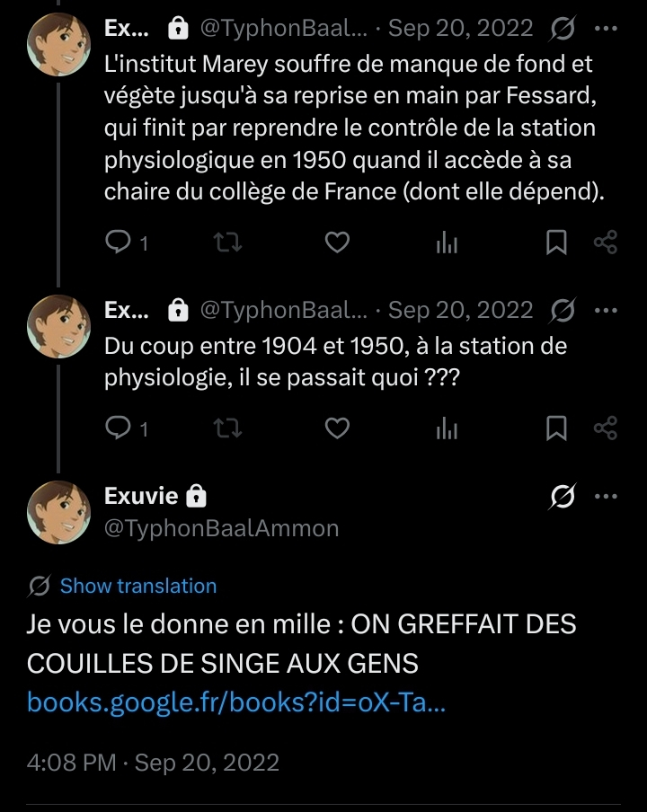Bookmark the station de physiologie tweet
647x812 pixels.
[557, 428]
